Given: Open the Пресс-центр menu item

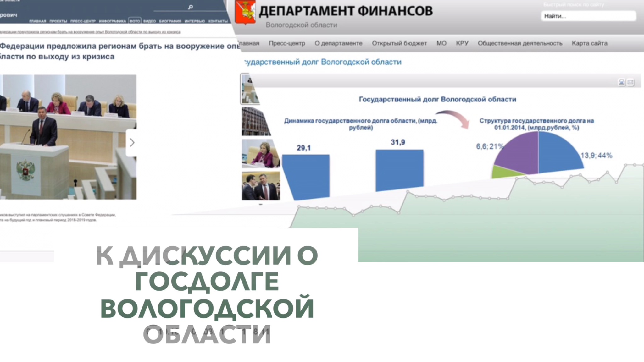Looking at the screenshot, I should tap(287, 43).
